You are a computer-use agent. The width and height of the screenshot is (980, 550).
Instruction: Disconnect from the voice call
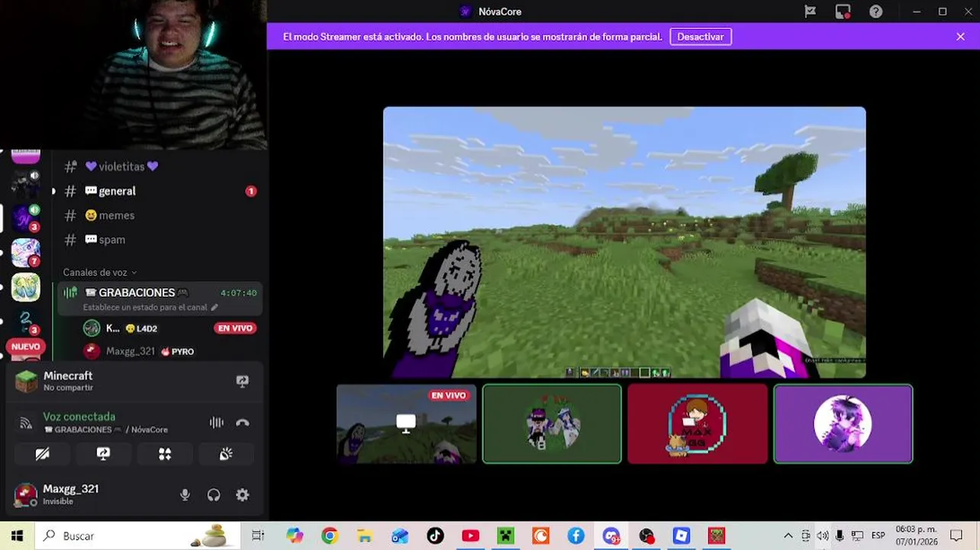coord(243,422)
